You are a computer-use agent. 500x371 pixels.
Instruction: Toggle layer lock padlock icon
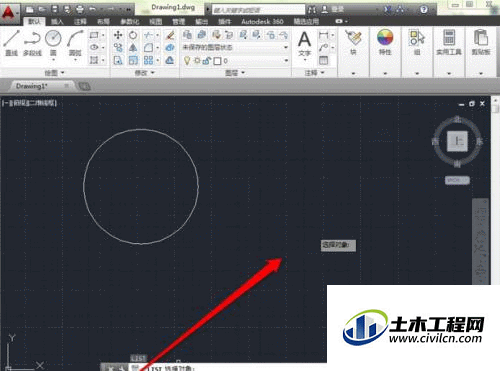tap(207, 61)
